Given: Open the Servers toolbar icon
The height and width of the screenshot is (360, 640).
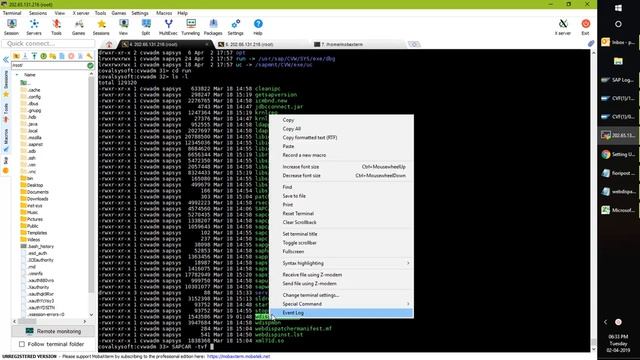Looking at the screenshot, I should pos(34,27).
